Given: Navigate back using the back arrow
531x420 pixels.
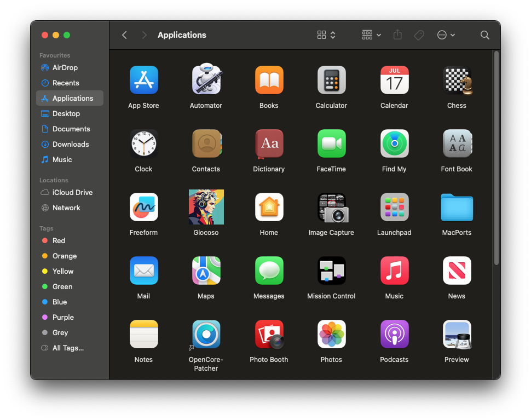Looking at the screenshot, I should tap(124, 34).
